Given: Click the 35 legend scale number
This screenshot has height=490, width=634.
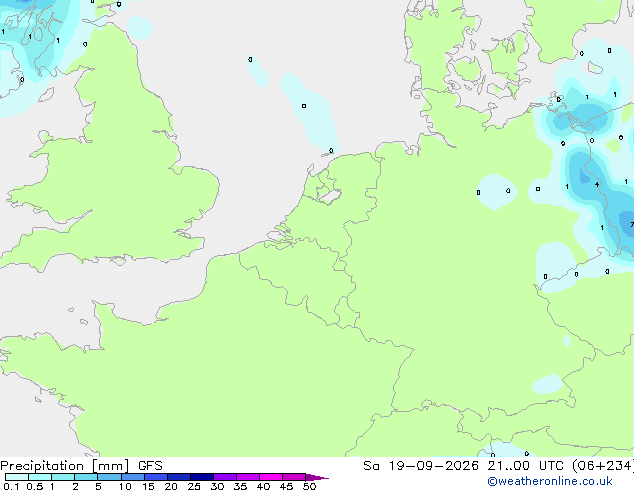Looking at the screenshot, I should (x=240, y=486).
